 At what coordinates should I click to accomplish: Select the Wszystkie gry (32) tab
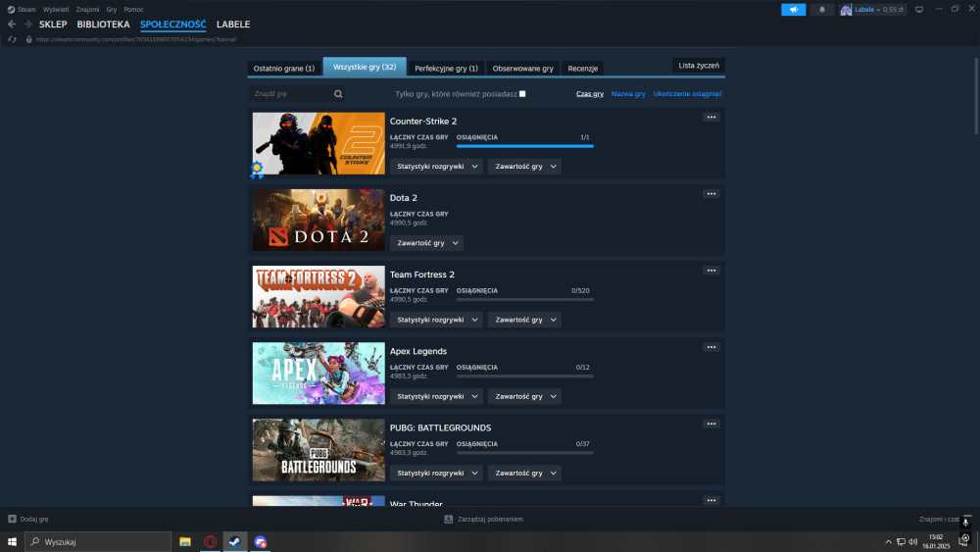pyautogui.click(x=365, y=67)
